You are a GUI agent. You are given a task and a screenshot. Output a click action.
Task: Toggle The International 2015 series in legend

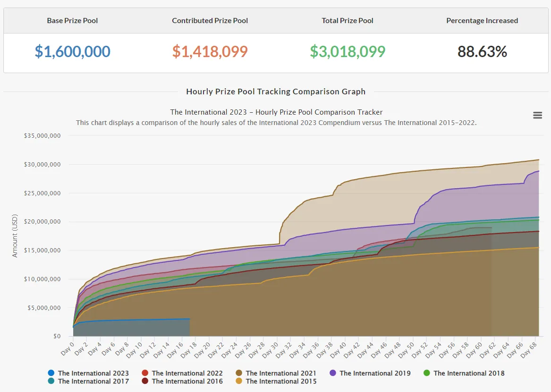[276, 381]
